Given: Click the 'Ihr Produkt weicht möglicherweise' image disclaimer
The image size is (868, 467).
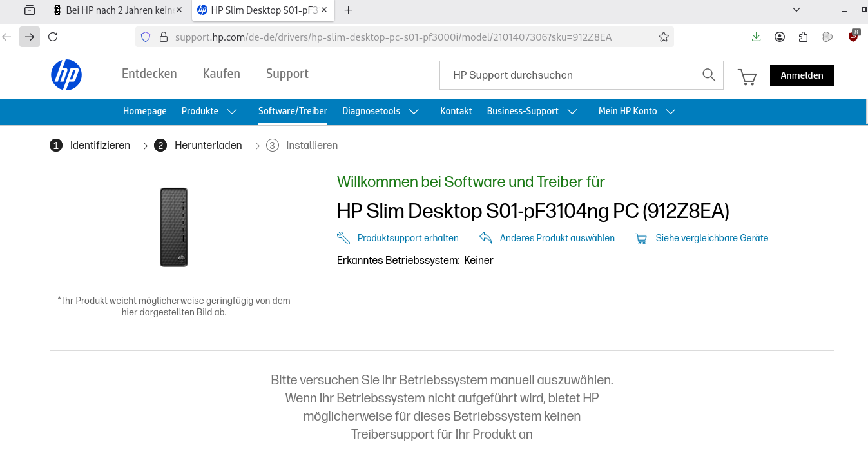Looking at the screenshot, I should [174, 306].
